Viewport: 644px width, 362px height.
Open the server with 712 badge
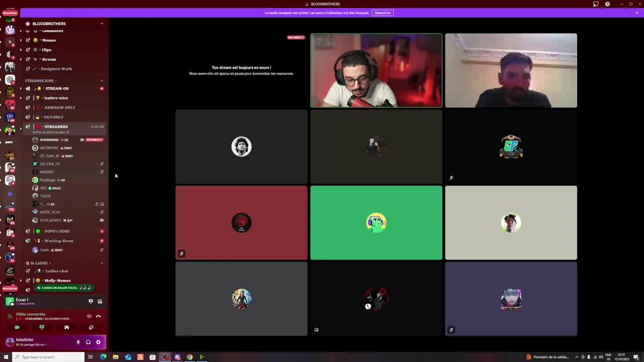click(x=10, y=206)
